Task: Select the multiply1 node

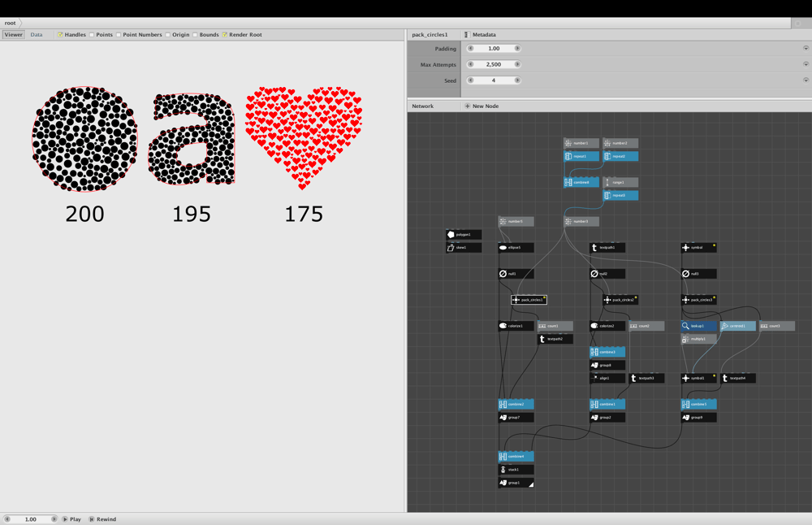Action: tap(698, 339)
